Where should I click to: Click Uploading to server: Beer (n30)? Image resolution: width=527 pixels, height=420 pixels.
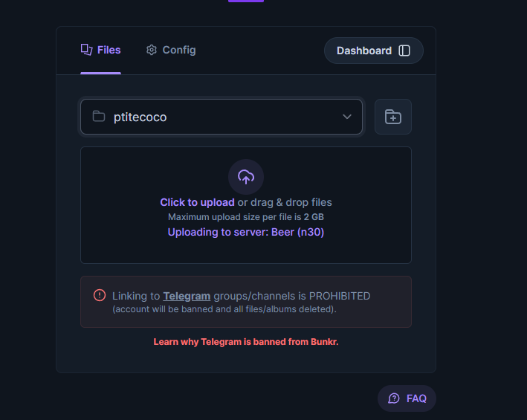[x=246, y=232]
